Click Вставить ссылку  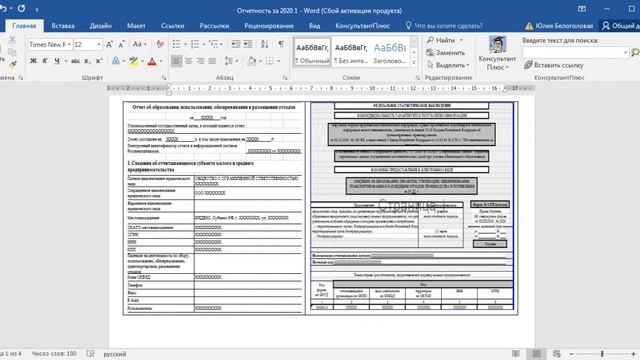click(x=553, y=65)
